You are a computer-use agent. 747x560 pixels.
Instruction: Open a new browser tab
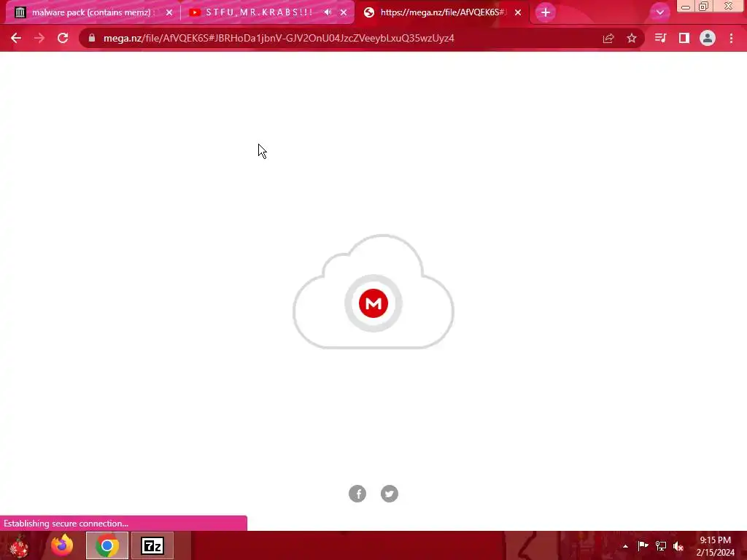(546, 12)
